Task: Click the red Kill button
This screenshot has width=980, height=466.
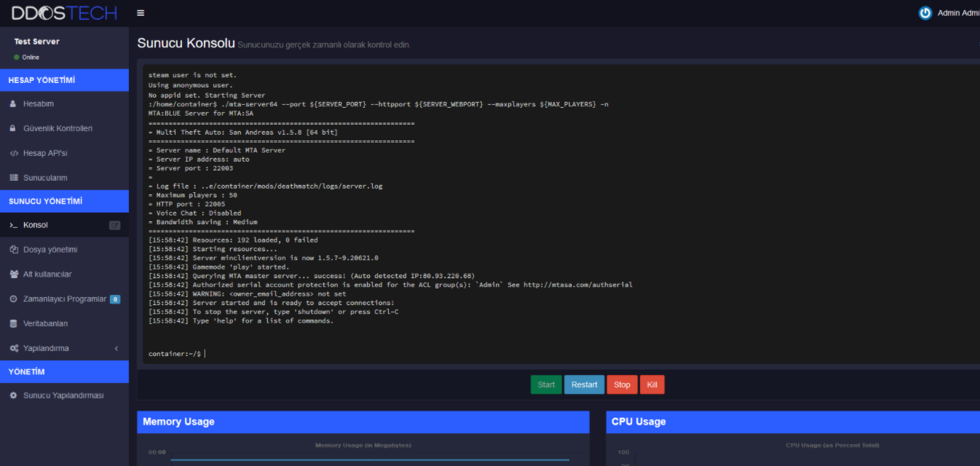Action: tap(652, 384)
